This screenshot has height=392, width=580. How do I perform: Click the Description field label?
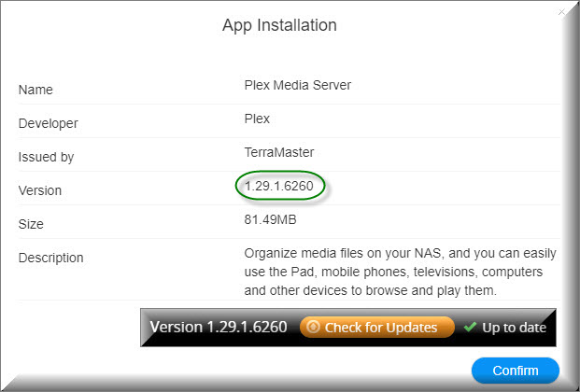[51, 258]
